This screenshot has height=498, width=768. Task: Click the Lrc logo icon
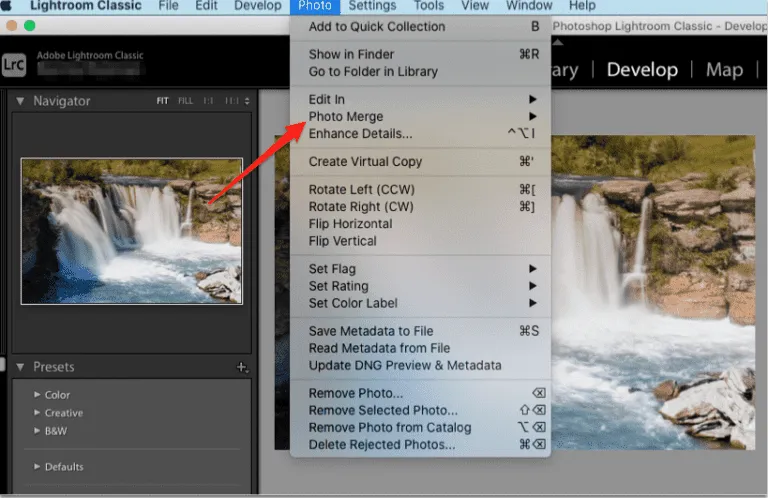14,64
